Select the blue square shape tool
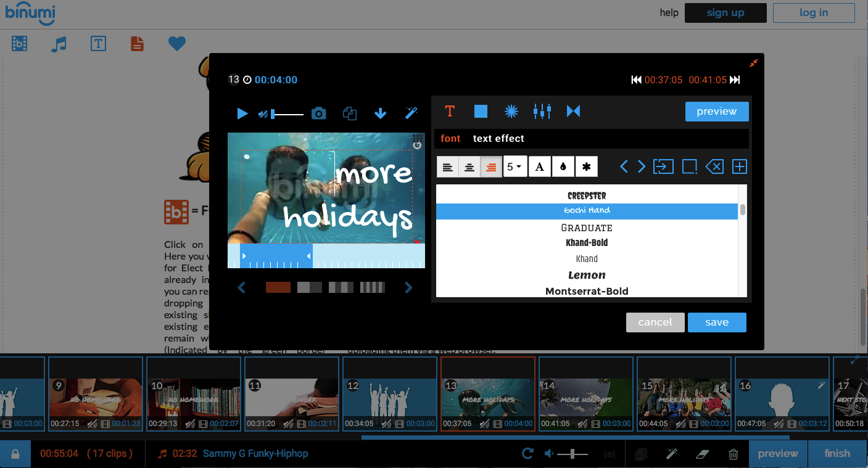This screenshot has width=868, height=468. [481, 111]
